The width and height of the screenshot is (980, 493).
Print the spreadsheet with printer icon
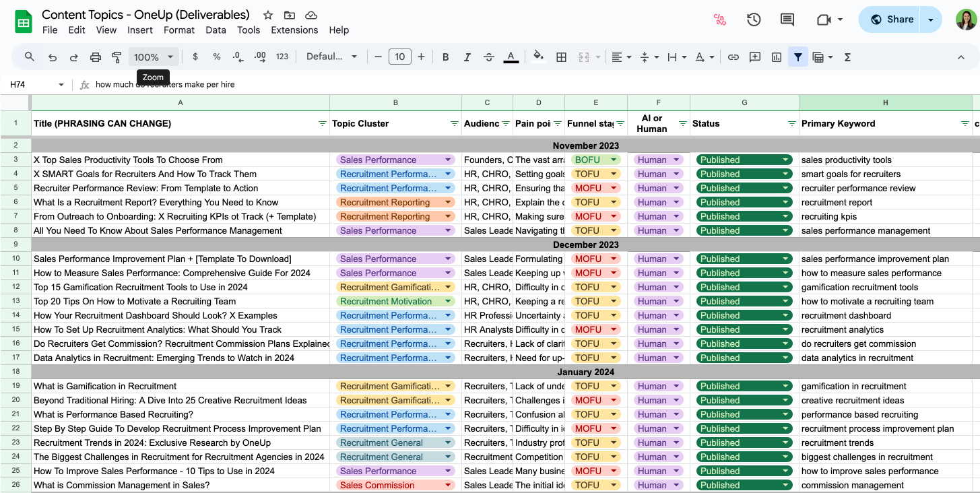coord(95,57)
